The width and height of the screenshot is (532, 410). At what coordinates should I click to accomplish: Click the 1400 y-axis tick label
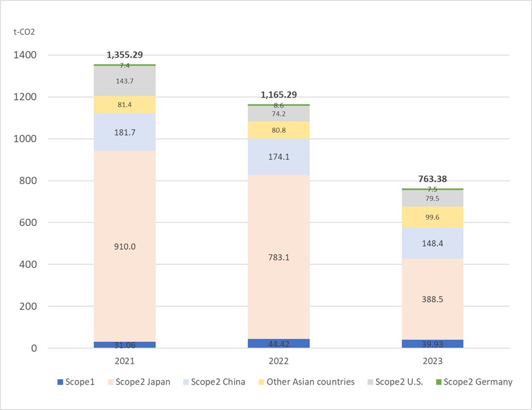click(26, 55)
